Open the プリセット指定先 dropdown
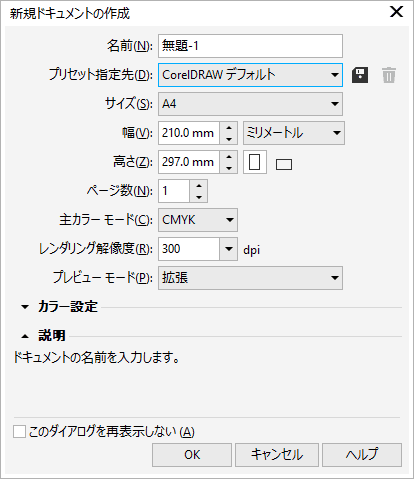 (x=250, y=75)
